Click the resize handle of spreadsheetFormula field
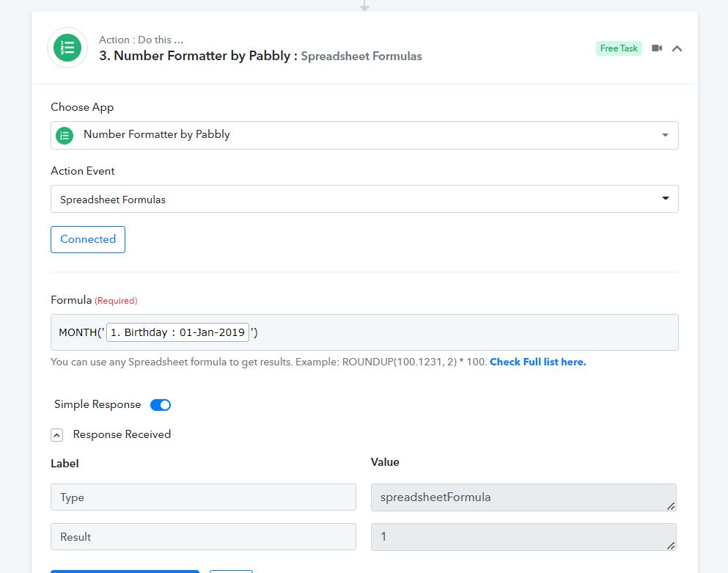 (671, 506)
